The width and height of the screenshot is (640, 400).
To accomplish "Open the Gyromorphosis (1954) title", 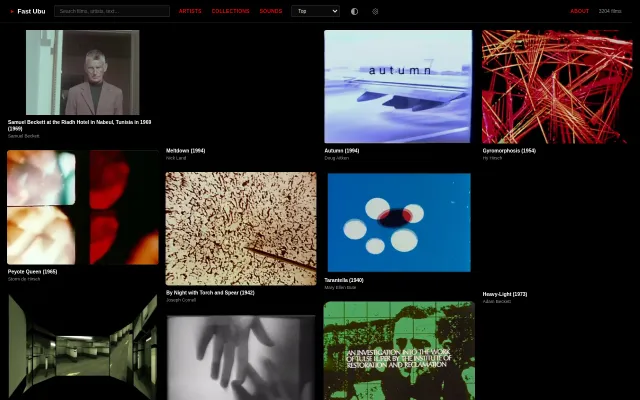I will point(509,151).
